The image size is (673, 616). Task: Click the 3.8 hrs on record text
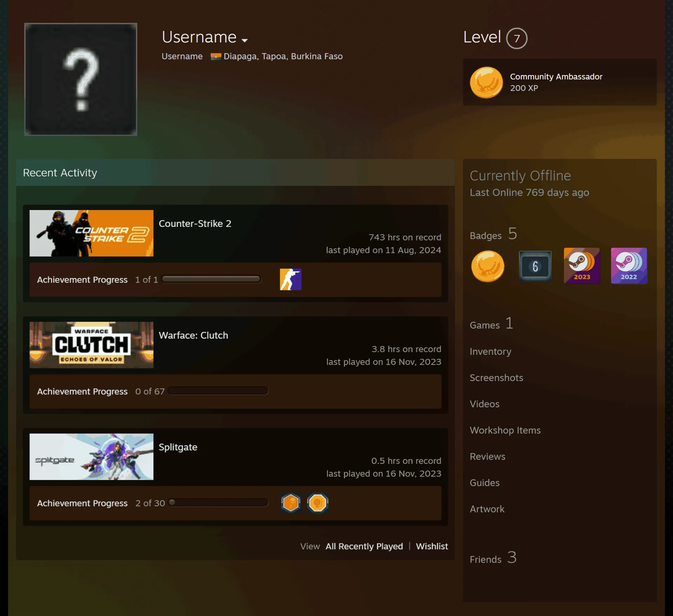point(406,349)
